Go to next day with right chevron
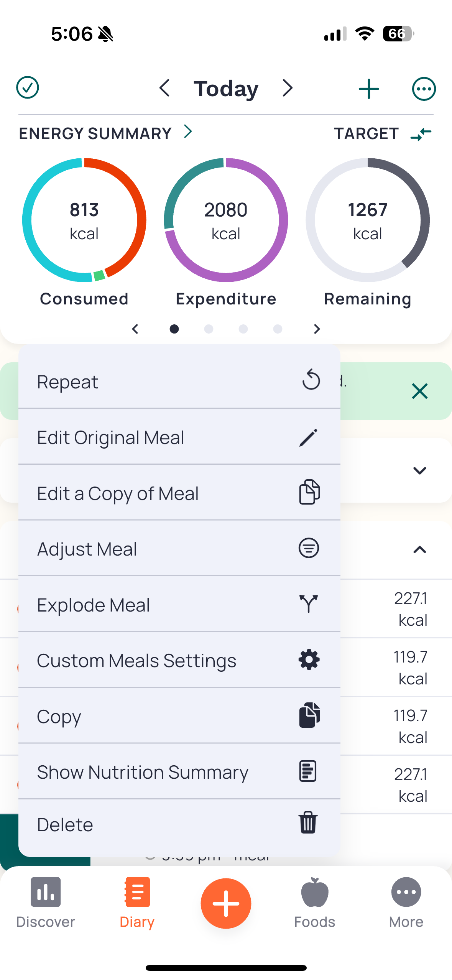The width and height of the screenshot is (452, 980). (288, 88)
